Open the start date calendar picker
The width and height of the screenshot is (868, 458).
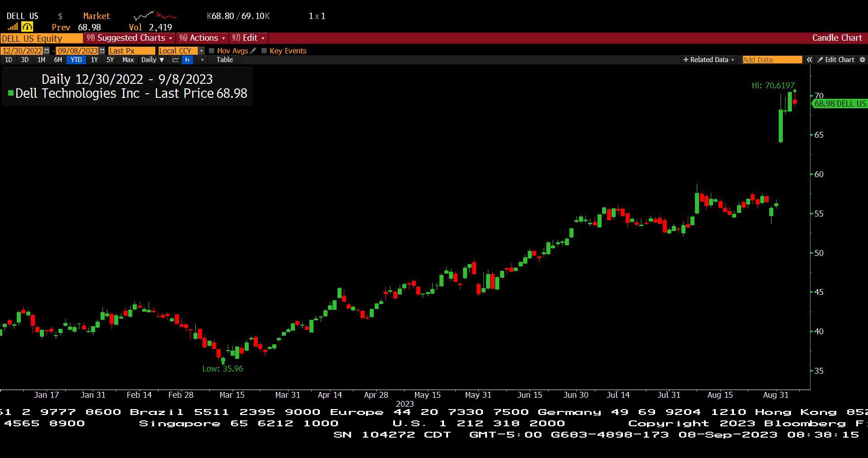(x=47, y=51)
